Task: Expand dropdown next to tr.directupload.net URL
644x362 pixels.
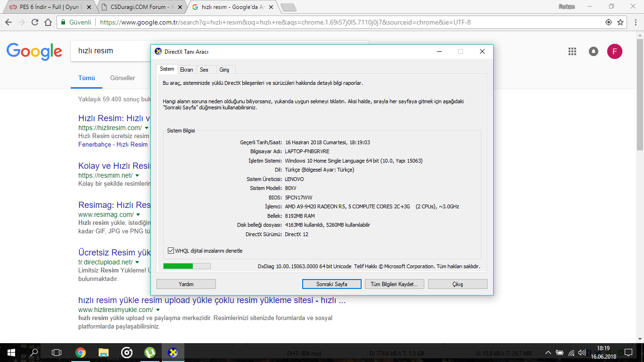Action: 137,262
